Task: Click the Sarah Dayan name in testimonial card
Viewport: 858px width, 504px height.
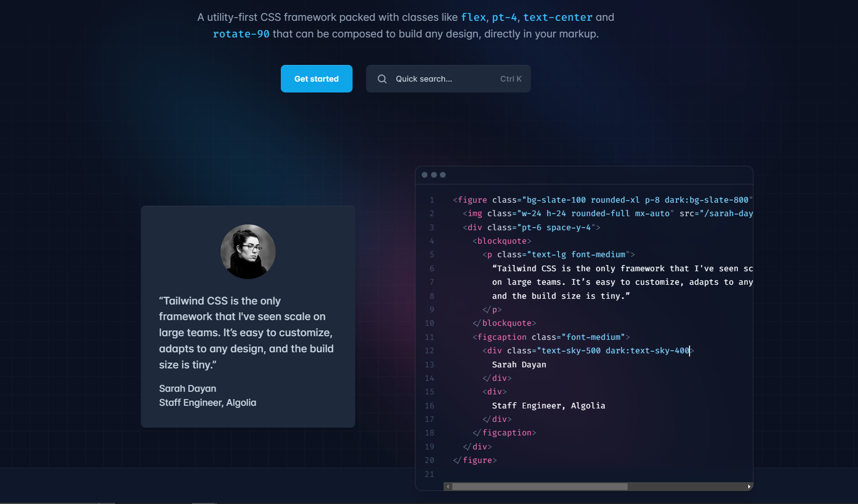Action: click(x=188, y=389)
